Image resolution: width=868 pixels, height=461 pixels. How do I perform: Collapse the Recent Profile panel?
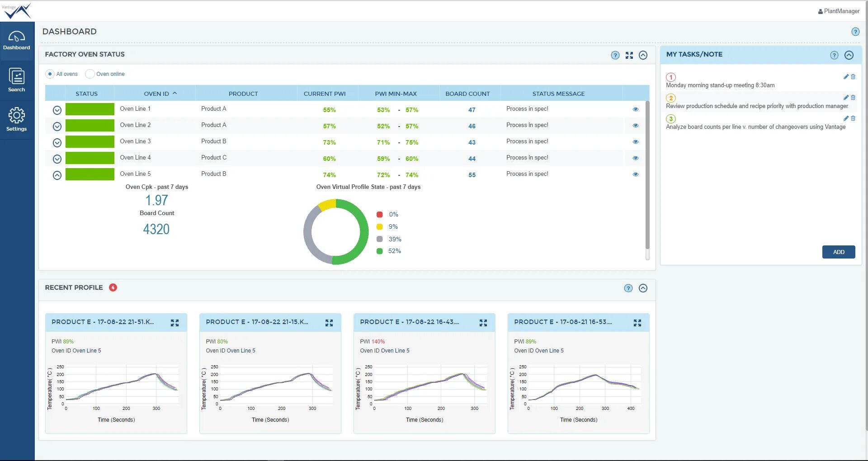(643, 288)
